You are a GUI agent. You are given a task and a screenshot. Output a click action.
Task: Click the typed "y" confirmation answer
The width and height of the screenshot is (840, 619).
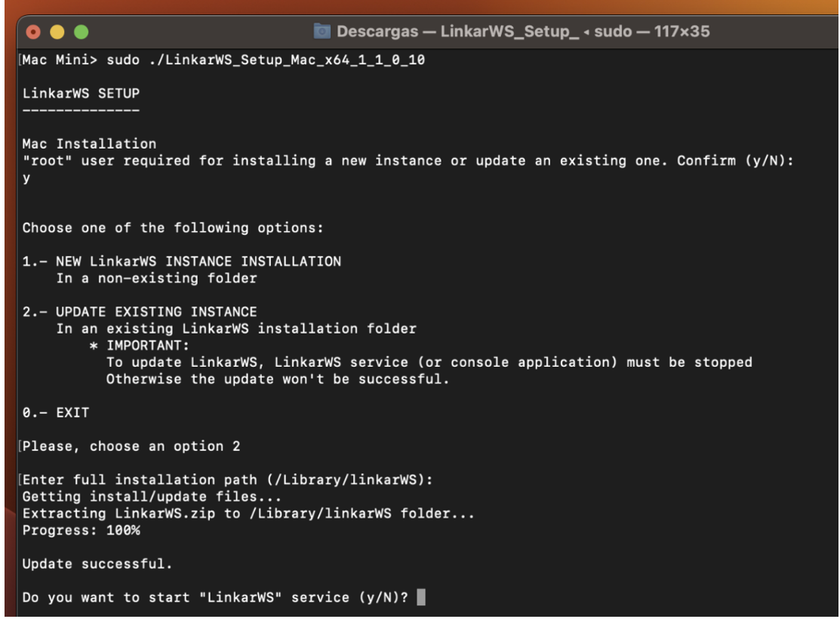tap(26, 177)
